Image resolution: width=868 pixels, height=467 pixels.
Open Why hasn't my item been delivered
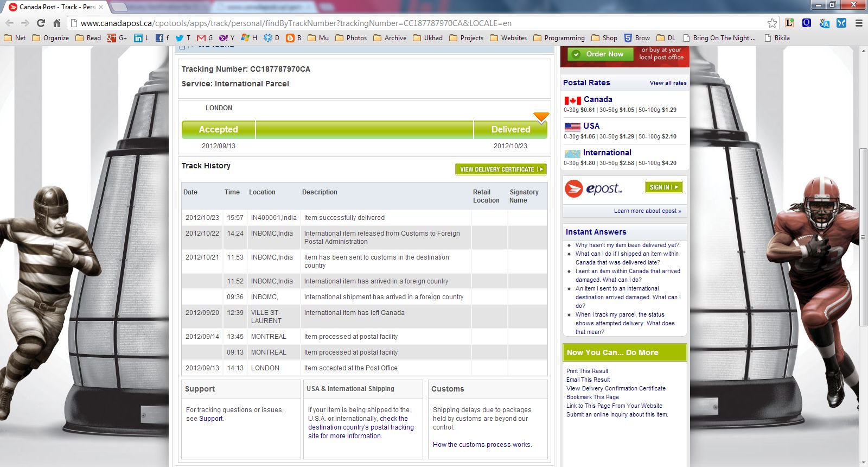click(627, 245)
